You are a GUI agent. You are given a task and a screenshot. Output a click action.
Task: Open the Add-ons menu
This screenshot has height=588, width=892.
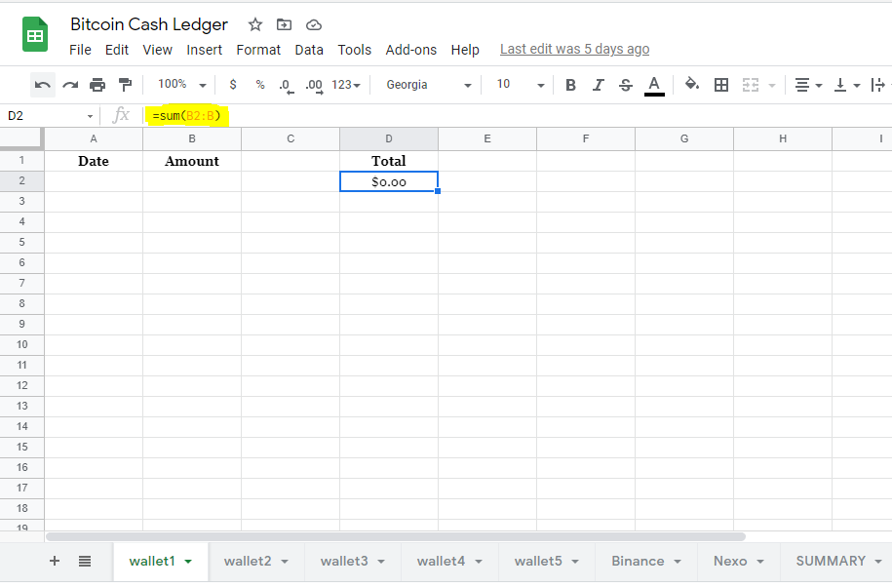point(410,50)
